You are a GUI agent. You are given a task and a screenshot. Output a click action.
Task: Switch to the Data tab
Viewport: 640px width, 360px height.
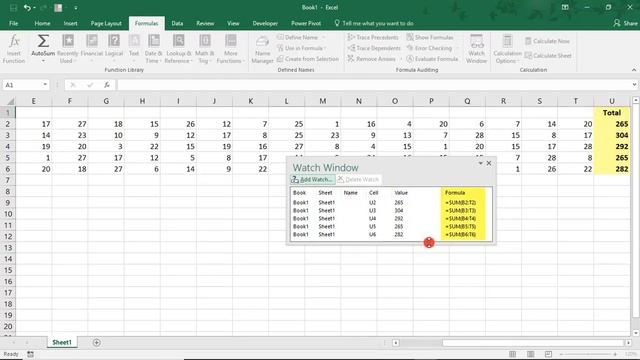(x=177, y=23)
